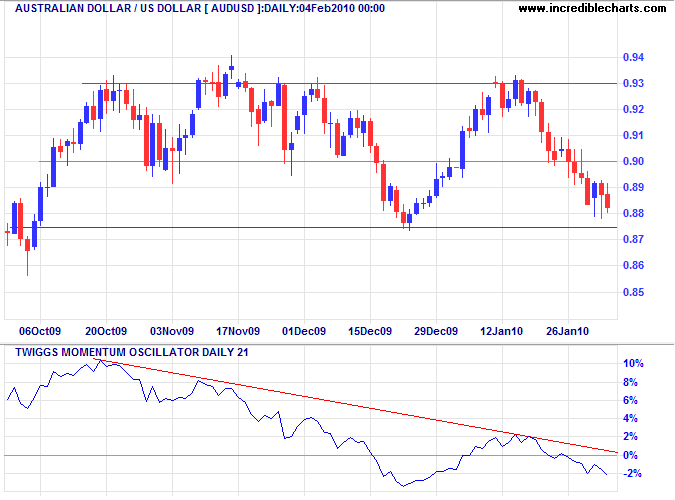Click the www.incrediblecharts.com watermark text

tap(592, 8)
